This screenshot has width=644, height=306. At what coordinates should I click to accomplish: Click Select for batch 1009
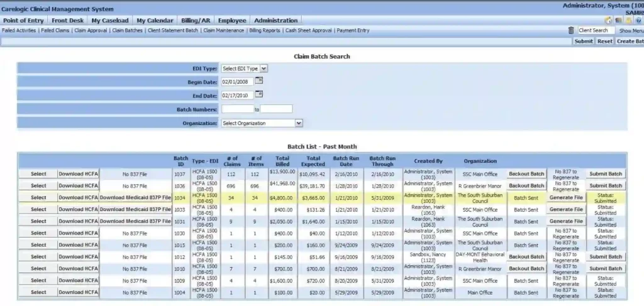[38, 281]
